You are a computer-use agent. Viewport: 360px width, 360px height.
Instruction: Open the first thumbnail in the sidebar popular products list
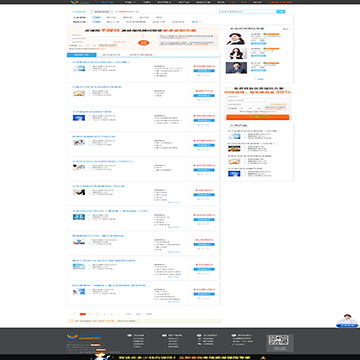coord(234,136)
